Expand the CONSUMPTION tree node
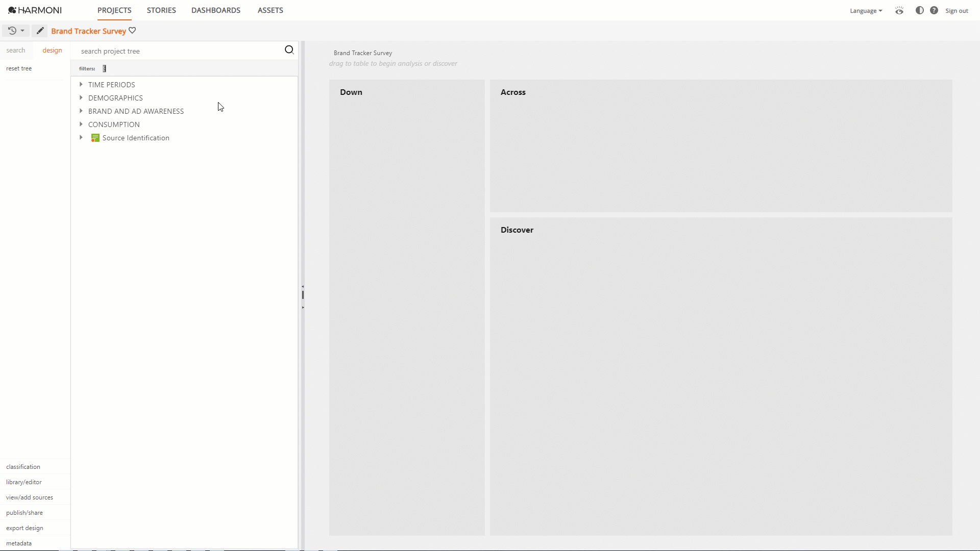Image resolution: width=980 pixels, height=551 pixels. pyautogui.click(x=81, y=124)
